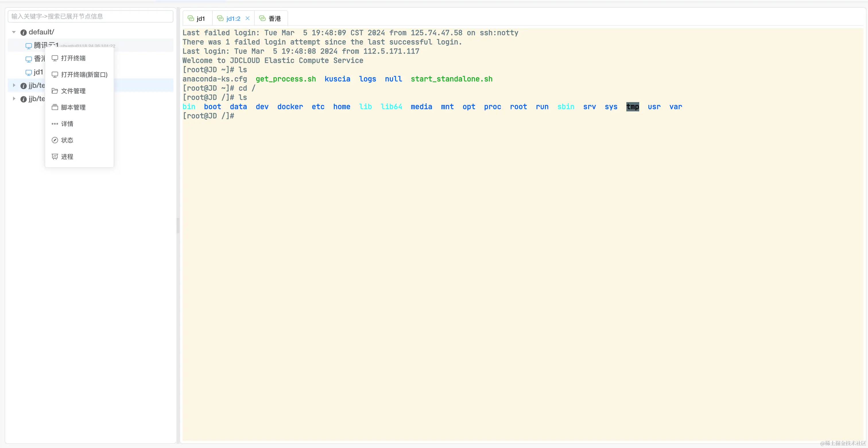Screen dimensions: 868x448
Task: Click the ellipsis icon beside 详情
Action: 55,124
